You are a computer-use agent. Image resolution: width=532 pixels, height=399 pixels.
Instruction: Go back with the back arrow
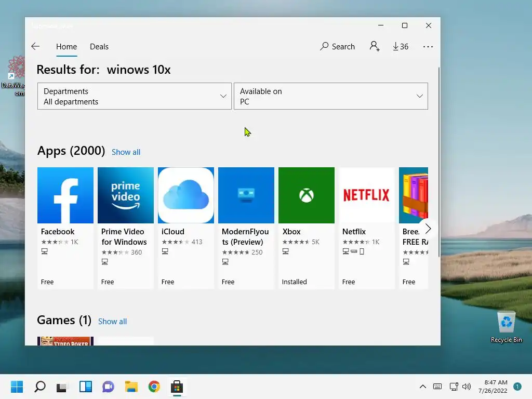click(35, 46)
